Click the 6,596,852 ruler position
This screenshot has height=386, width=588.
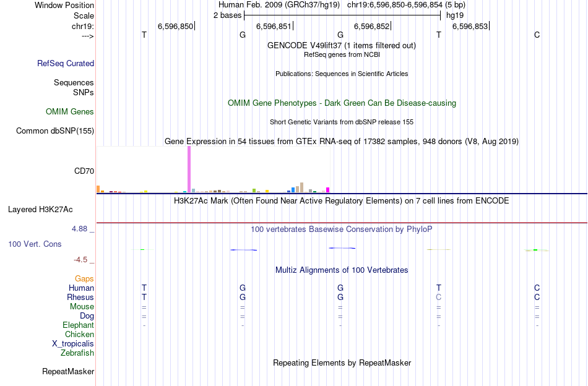click(x=372, y=26)
